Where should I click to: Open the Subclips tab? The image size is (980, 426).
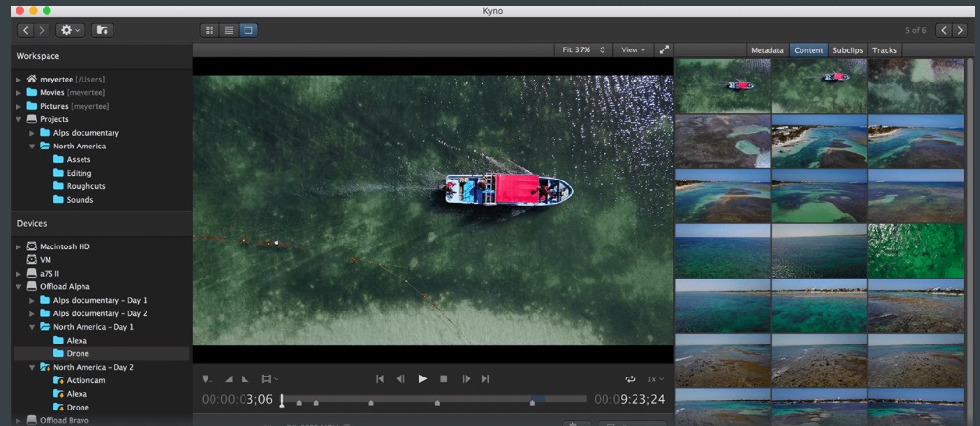[847, 50]
